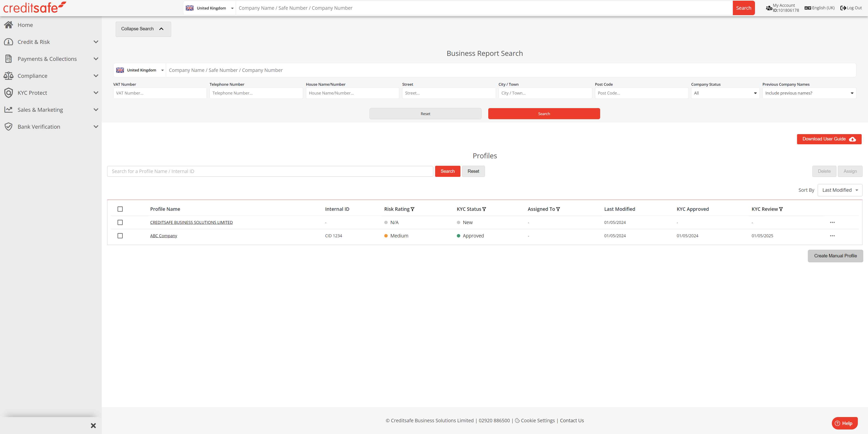Click the Credit & Risk gauge icon

click(x=8, y=42)
